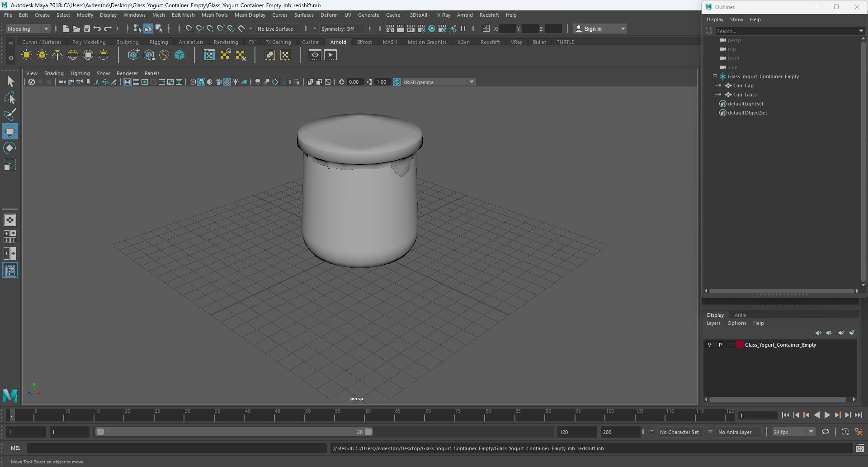This screenshot has height=467, width=868.
Task: Click the New Scene icon
Action: point(66,29)
